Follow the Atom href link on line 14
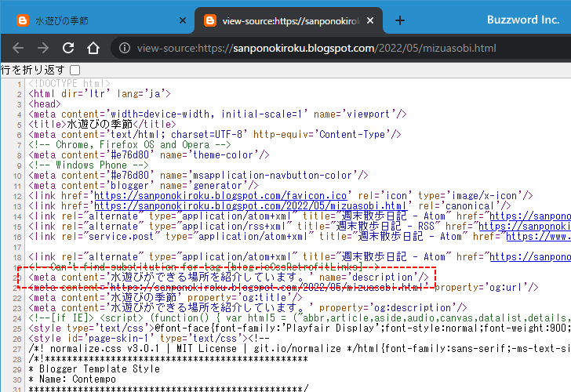 530,216
